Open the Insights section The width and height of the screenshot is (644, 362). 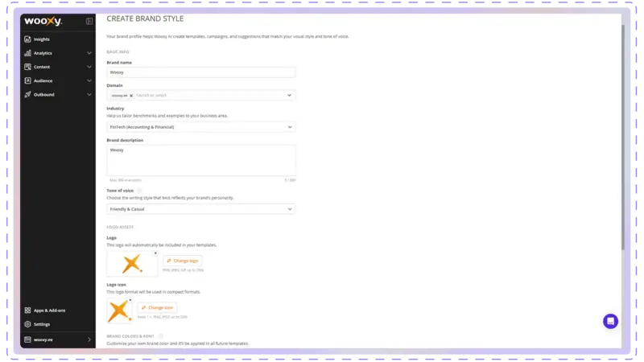tap(42, 39)
